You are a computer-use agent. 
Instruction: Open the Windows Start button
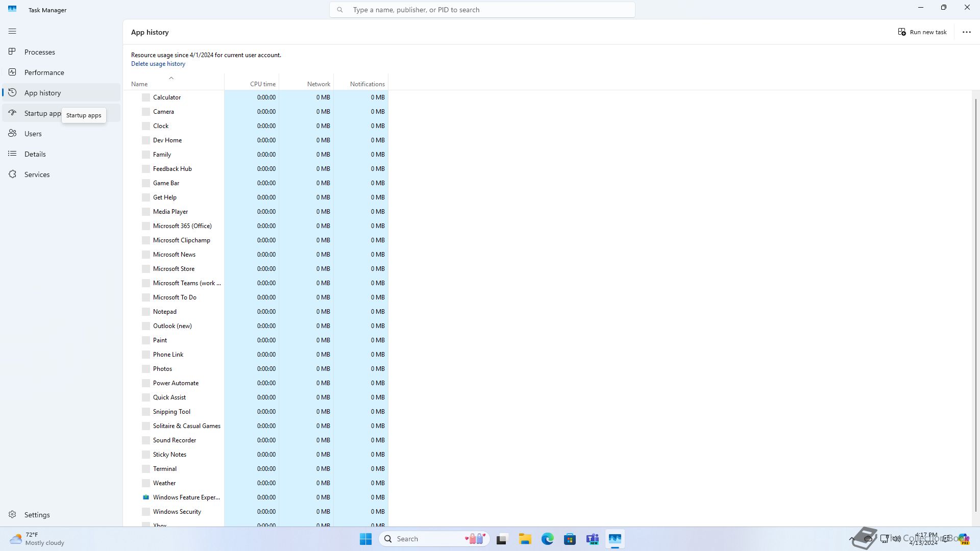point(365,539)
